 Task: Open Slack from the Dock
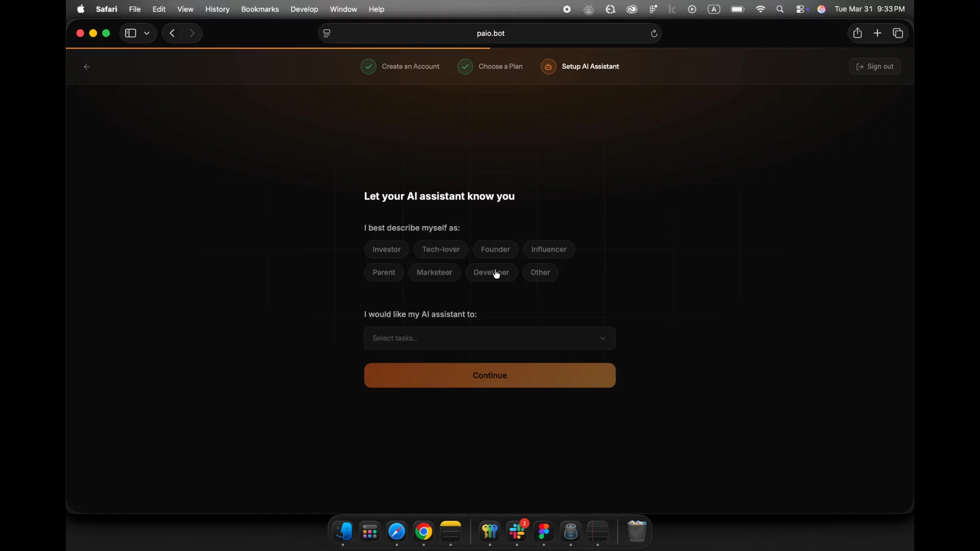[517, 532]
